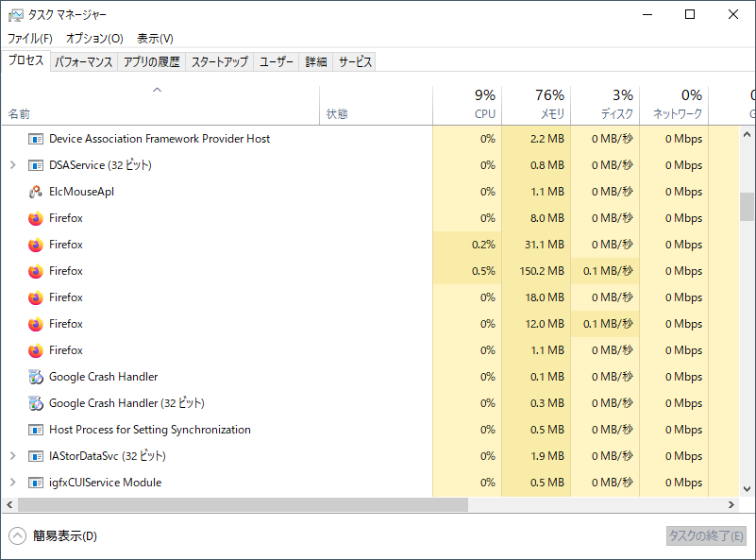Click the 簡易表示(D) label
This screenshot has height=560, width=756.
pos(64,535)
